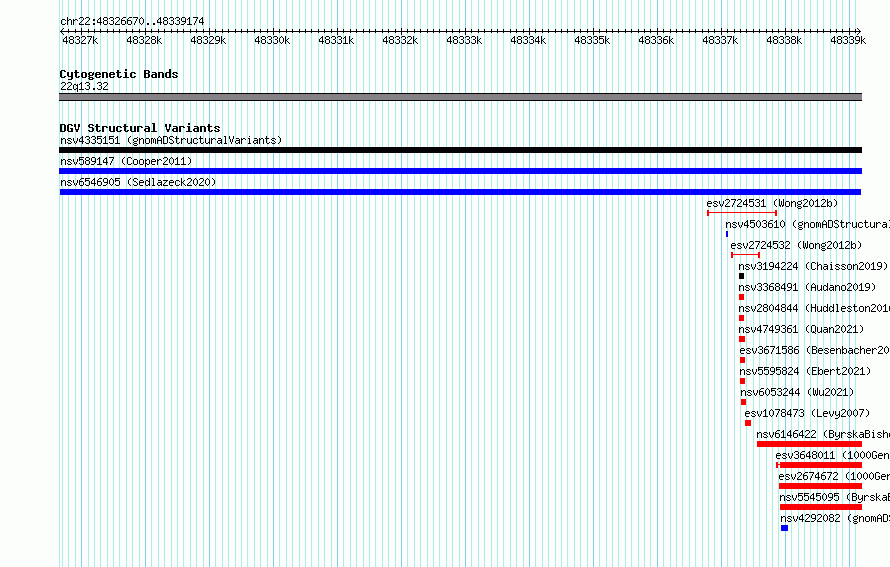
Task: Open nsv4503610 gnomAD variant label
Action: point(807,224)
